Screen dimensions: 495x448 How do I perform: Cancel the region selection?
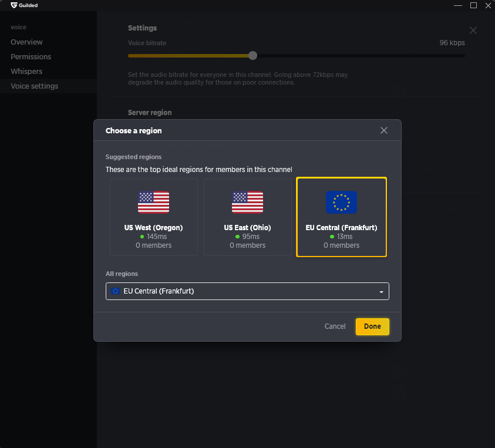(x=335, y=326)
